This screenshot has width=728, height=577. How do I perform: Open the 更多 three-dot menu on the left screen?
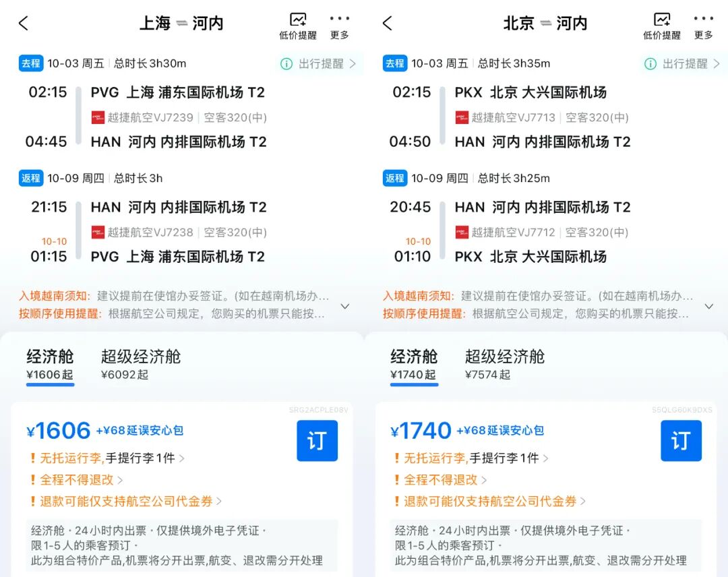pyautogui.click(x=340, y=24)
